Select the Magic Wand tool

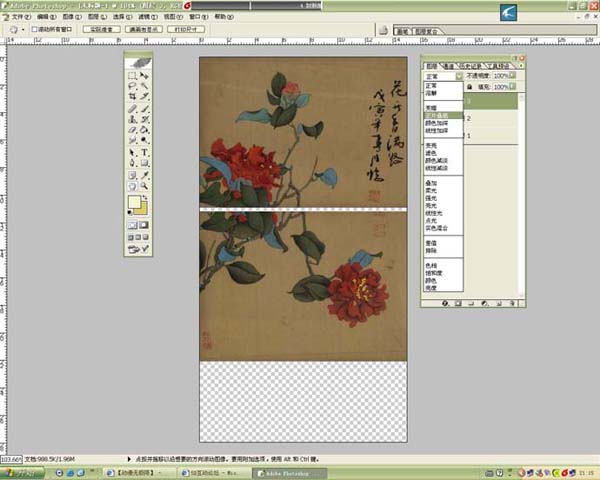click(x=144, y=86)
